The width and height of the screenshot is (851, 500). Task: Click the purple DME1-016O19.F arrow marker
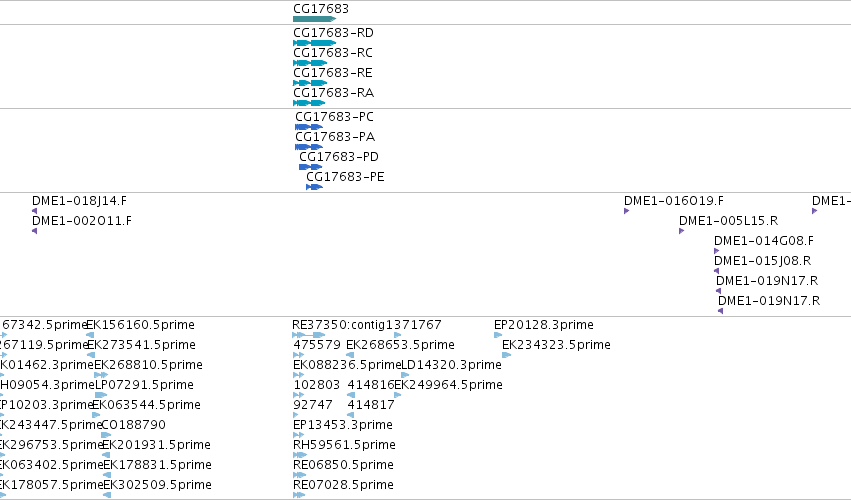click(x=626, y=211)
